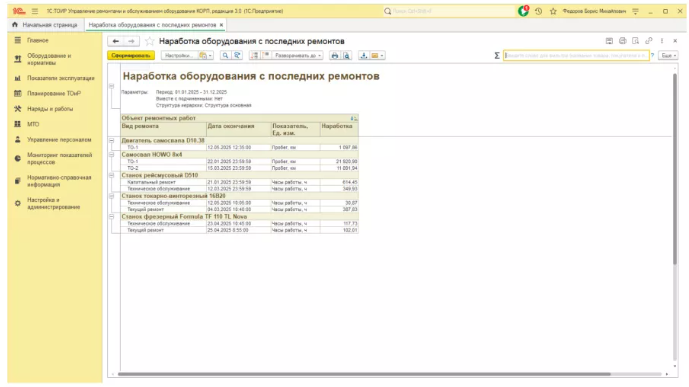Open notifications bell icon in title bar
Viewport: 689px width, 387px height.
523,11
